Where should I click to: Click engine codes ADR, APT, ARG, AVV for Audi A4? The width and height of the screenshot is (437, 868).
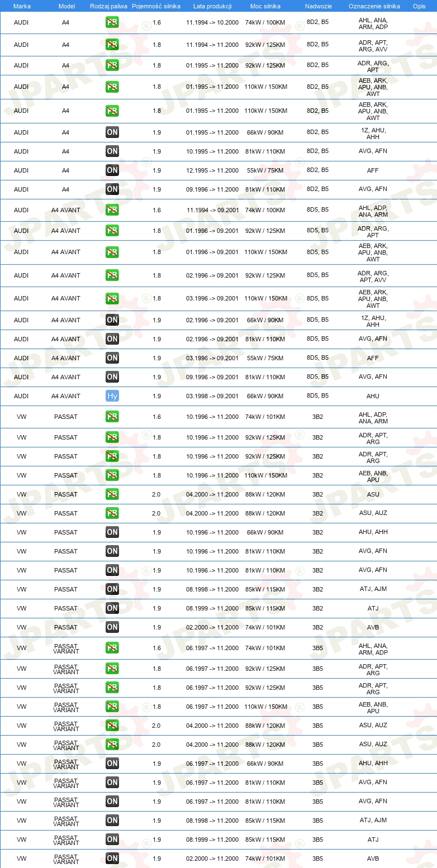373,46
